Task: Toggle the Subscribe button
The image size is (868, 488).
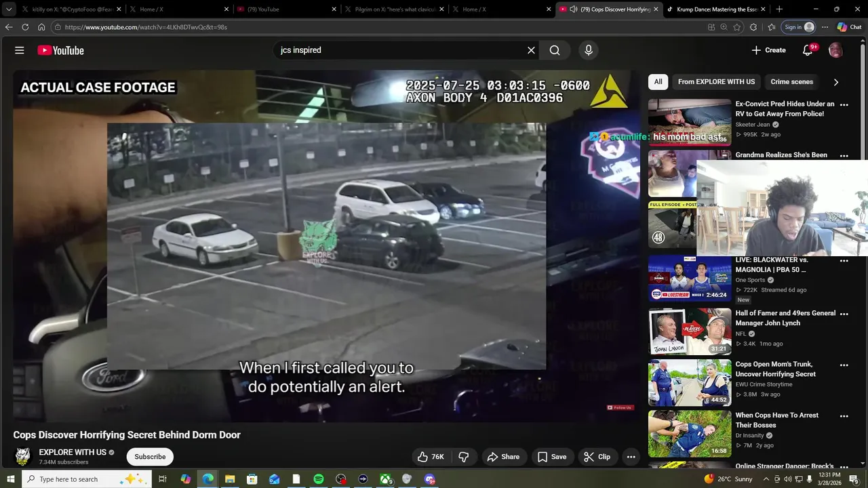Action: pyautogui.click(x=150, y=457)
